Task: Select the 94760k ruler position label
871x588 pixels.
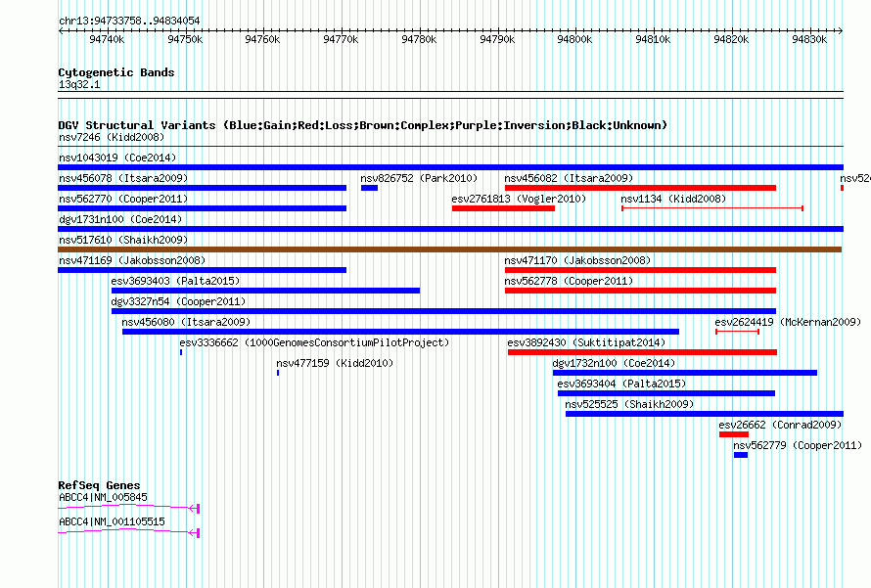Action: [262, 39]
